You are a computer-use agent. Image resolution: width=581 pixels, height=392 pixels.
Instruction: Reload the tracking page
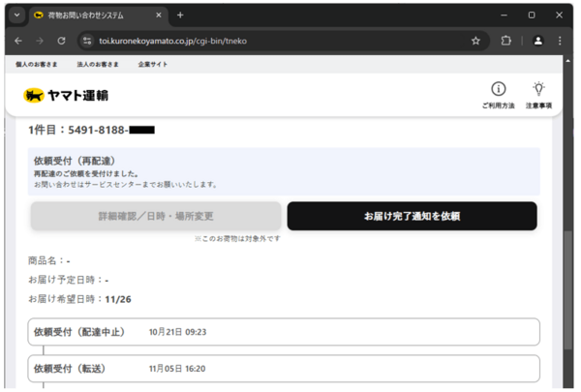click(x=61, y=41)
